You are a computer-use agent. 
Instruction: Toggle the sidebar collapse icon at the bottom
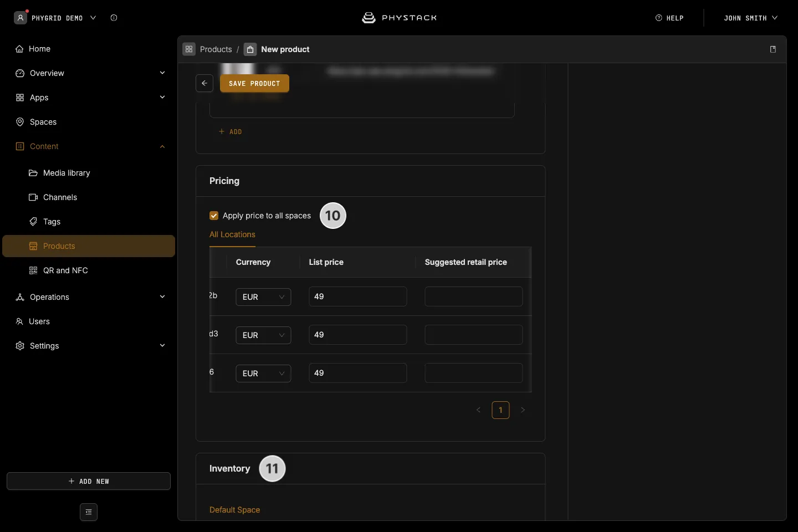point(89,512)
